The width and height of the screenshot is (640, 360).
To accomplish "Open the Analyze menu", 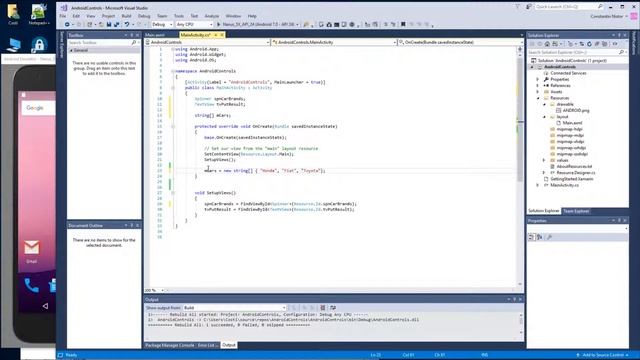I will pos(212,16).
